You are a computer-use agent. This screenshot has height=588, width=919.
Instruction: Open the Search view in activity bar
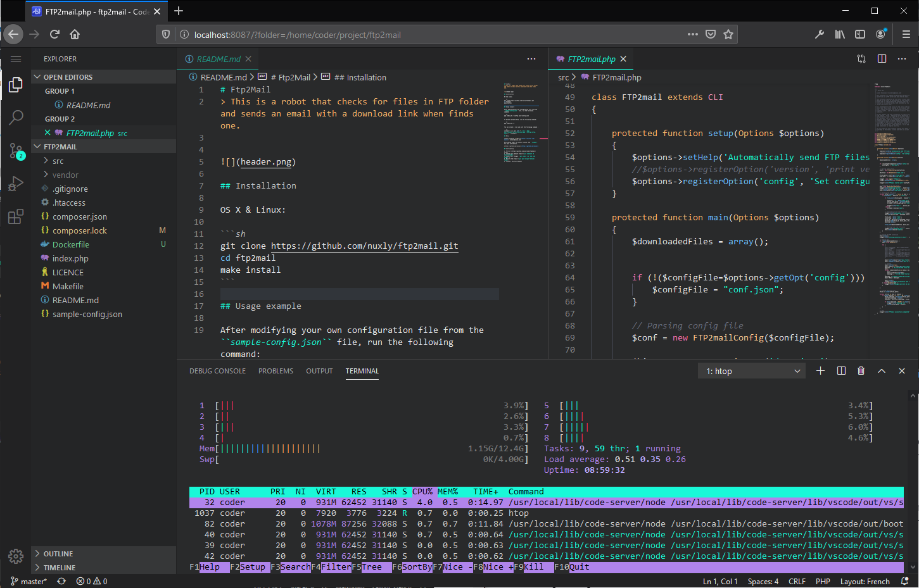pyautogui.click(x=16, y=118)
